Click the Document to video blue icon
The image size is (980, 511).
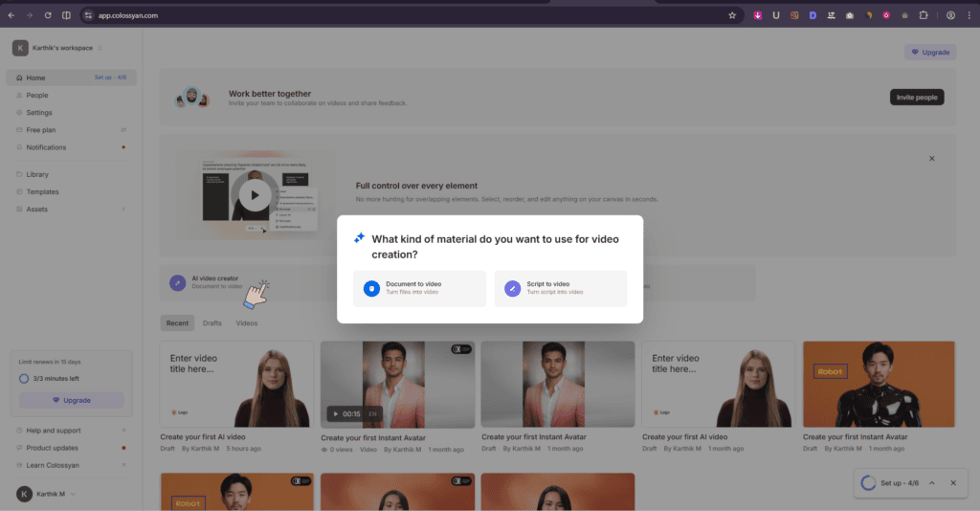[372, 289]
